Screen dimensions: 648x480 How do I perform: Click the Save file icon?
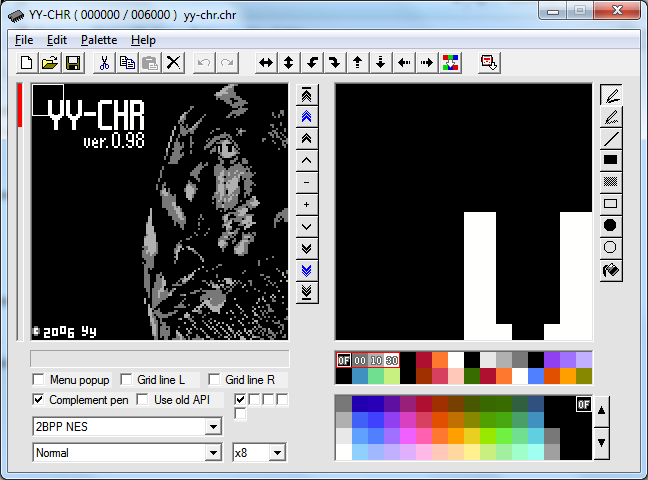point(73,62)
